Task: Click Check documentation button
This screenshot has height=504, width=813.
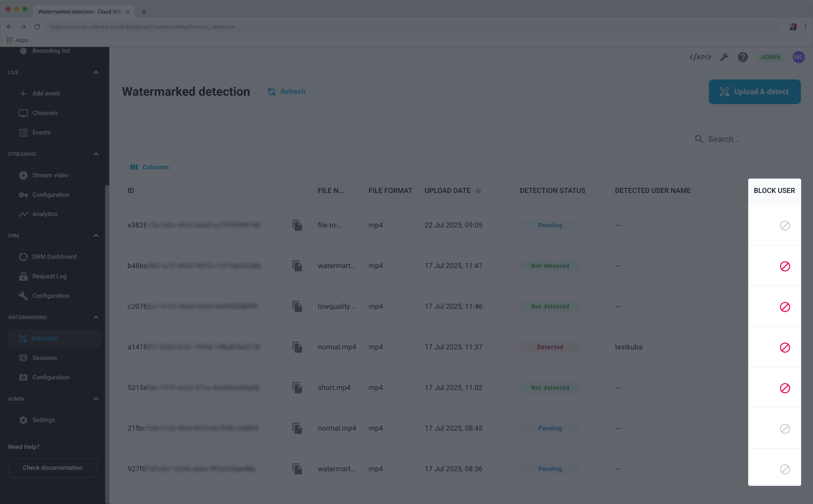Action: pos(53,468)
